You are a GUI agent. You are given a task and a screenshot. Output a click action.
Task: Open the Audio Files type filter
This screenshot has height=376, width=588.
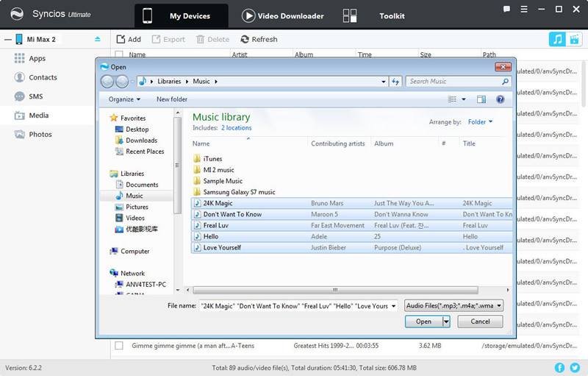[x=453, y=306]
